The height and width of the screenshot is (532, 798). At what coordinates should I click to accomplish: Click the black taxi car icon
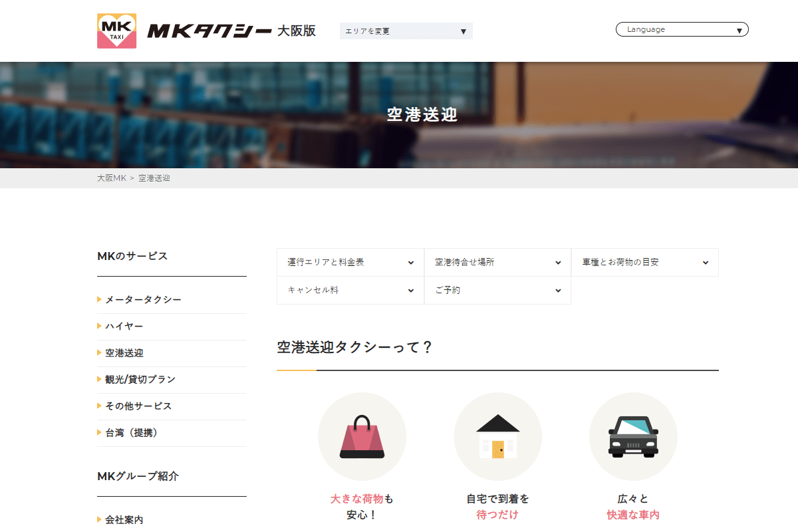click(633, 437)
